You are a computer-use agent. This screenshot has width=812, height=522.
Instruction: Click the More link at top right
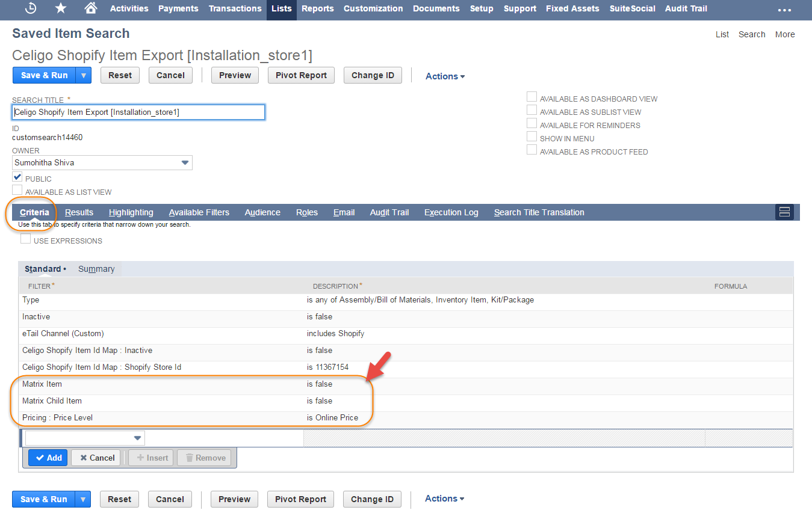[785, 34]
